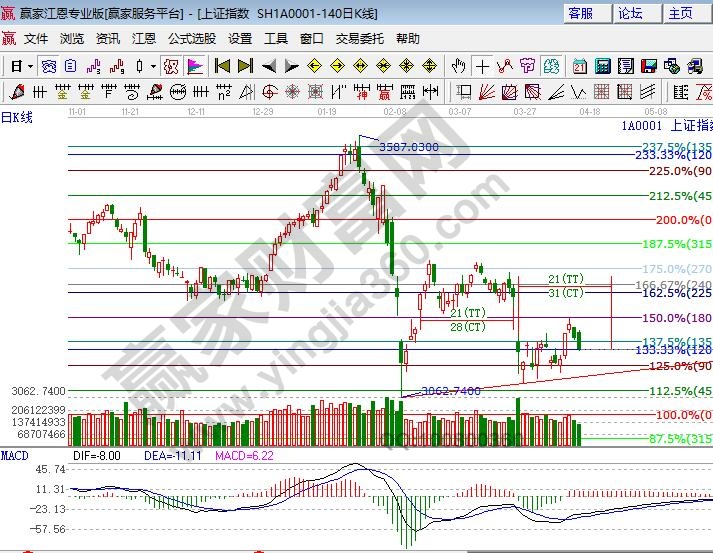This screenshot has width=713, height=553.
Task: Open the calculator tool
Action: tap(603, 66)
